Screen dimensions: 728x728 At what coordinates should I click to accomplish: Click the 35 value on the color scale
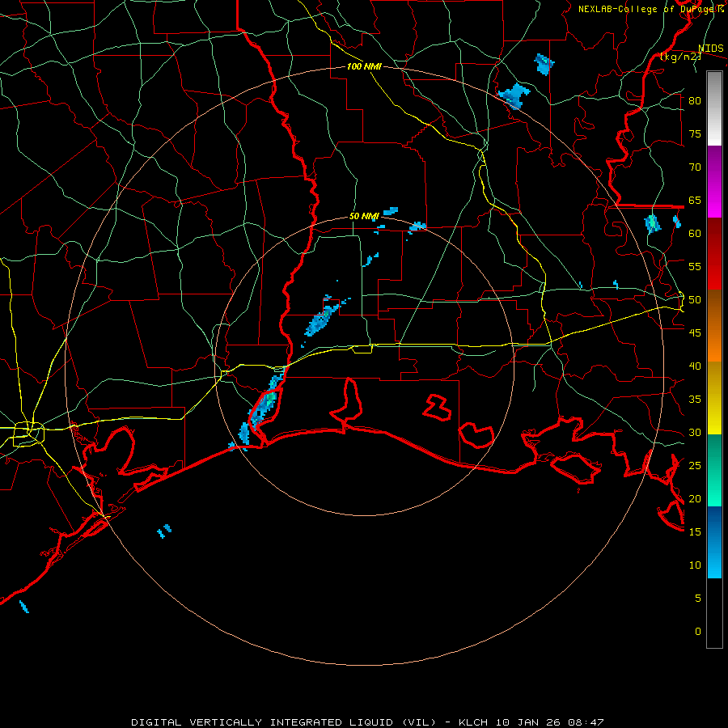coord(695,400)
